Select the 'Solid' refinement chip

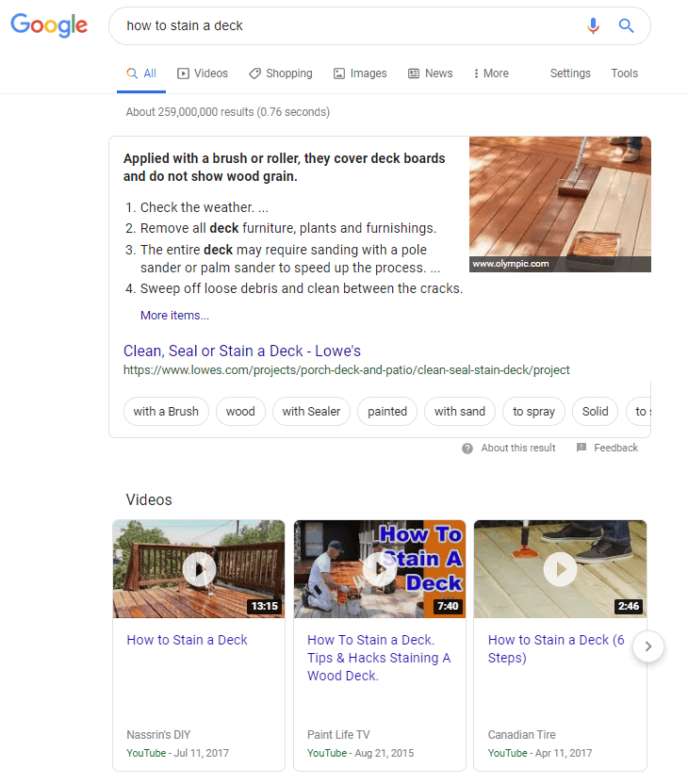pos(595,412)
